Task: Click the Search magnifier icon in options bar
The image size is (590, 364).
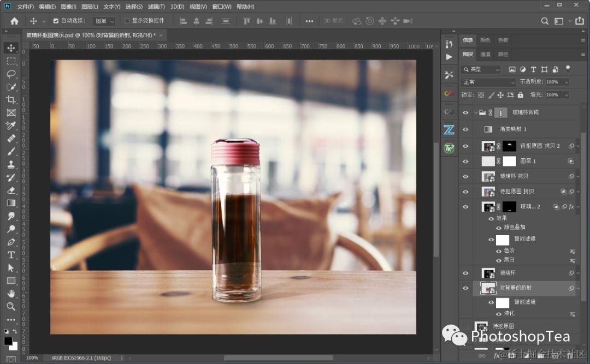Action: [x=545, y=21]
